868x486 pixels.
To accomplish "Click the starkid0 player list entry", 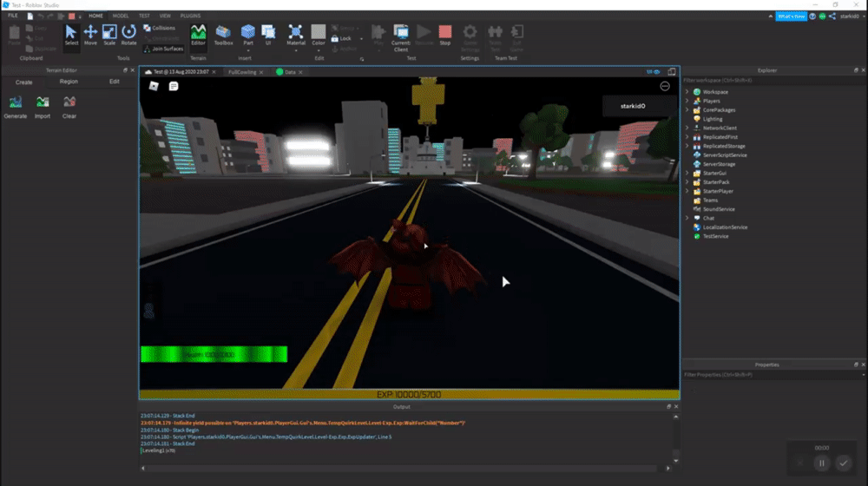I will click(x=640, y=106).
